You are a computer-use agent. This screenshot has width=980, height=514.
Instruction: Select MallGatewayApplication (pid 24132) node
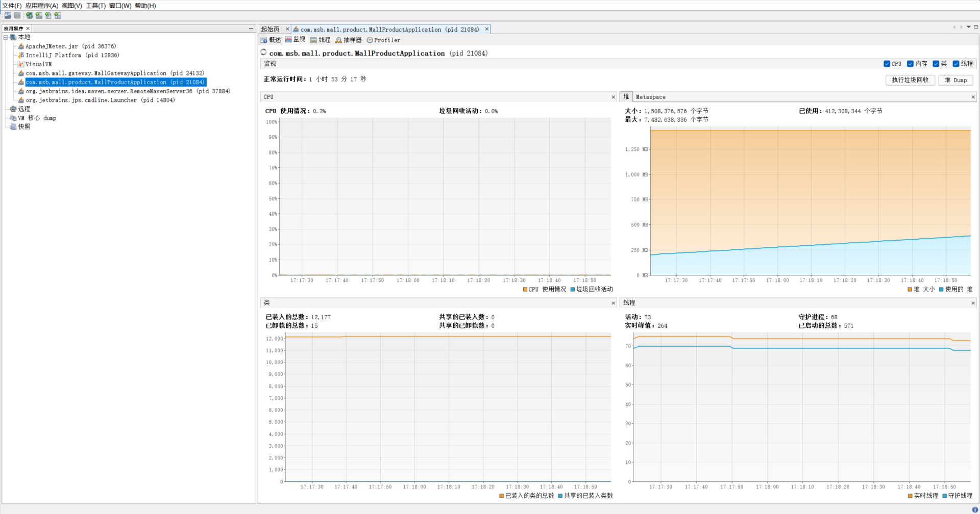click(x=115, y=73)
